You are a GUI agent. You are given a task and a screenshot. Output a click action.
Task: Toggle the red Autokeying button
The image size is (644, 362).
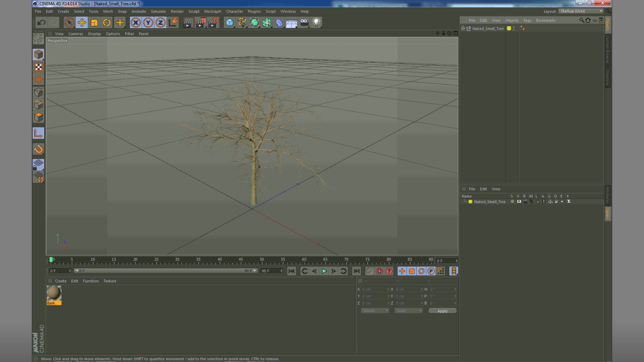[x=379, y=271]
